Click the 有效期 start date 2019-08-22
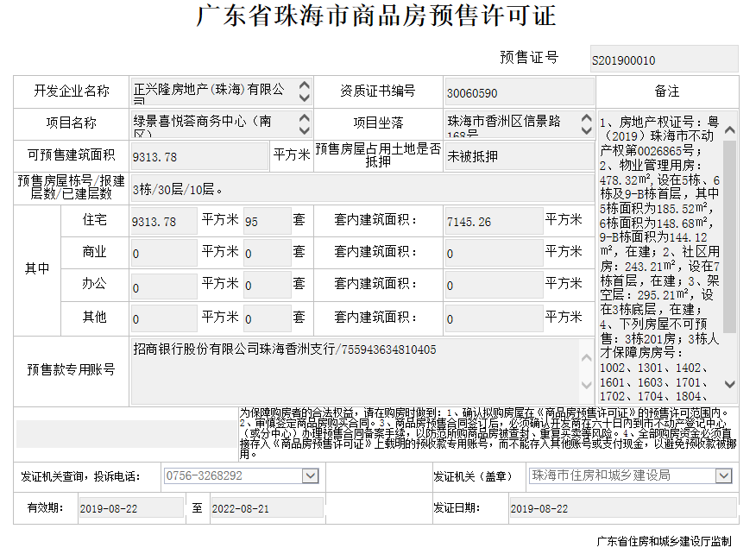The height and width of the screenshot is (554, 756). tap(129, 508)
